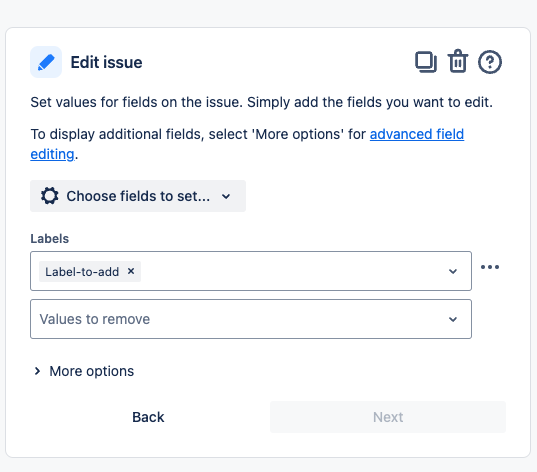Delete the action with trash icon
Screen dimensions: 537x472
pos(458,61)
